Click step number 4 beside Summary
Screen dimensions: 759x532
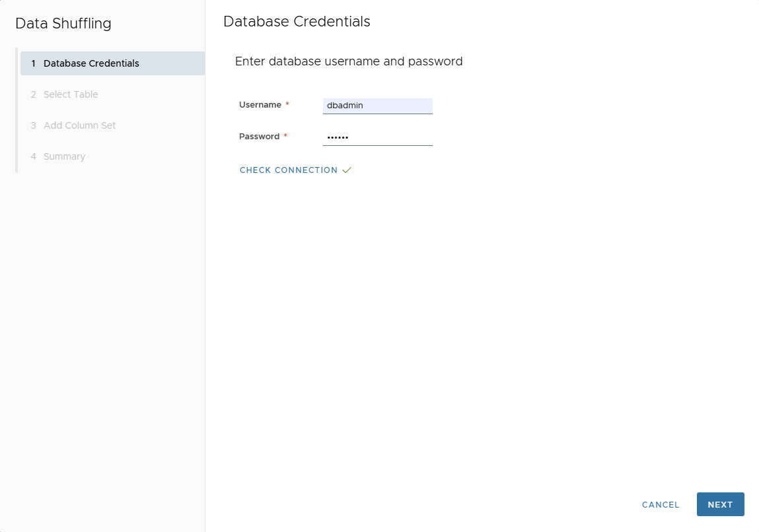click(x=33, y=156)
